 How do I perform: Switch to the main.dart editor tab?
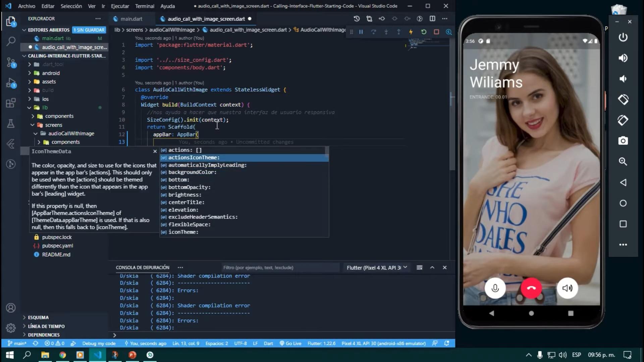tap(131, 19)
